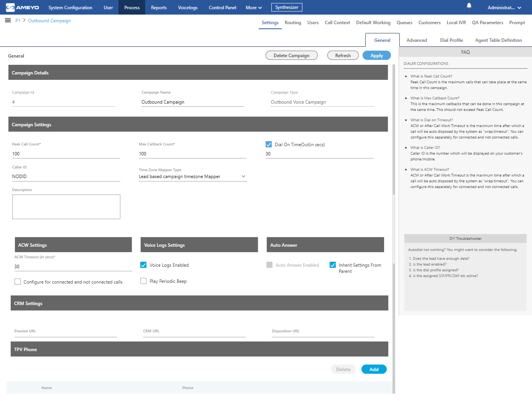Open the Voicelogs menu
This screenshot has width=532, height=401.
click(x=188, y=8)
